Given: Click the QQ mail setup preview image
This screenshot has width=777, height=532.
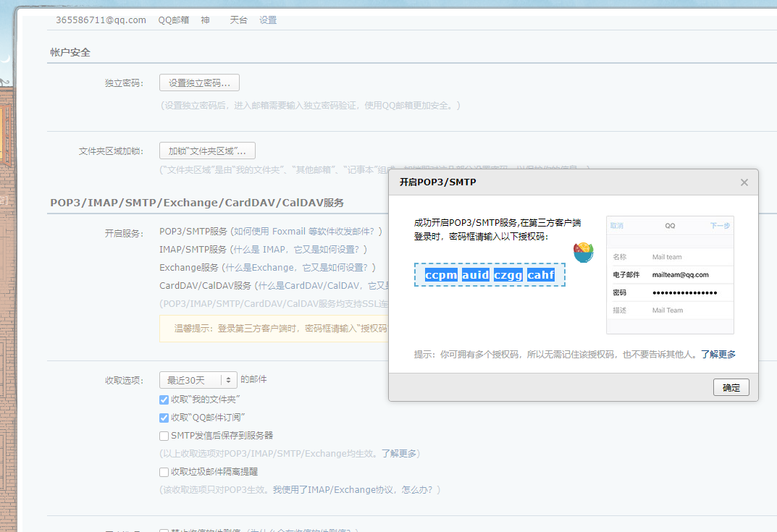Looking at the screenshot, I should click(670, 275).
